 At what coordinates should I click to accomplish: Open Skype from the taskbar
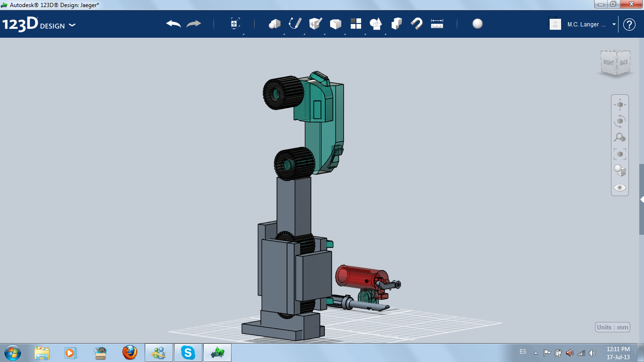click(188, 353)
